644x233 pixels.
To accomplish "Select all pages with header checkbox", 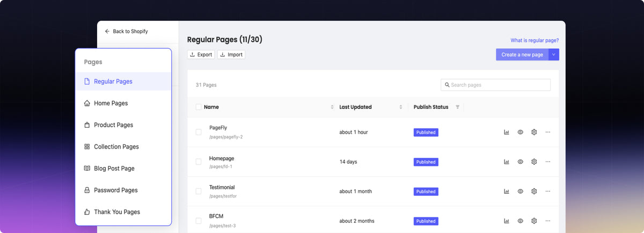I will 199,107.
